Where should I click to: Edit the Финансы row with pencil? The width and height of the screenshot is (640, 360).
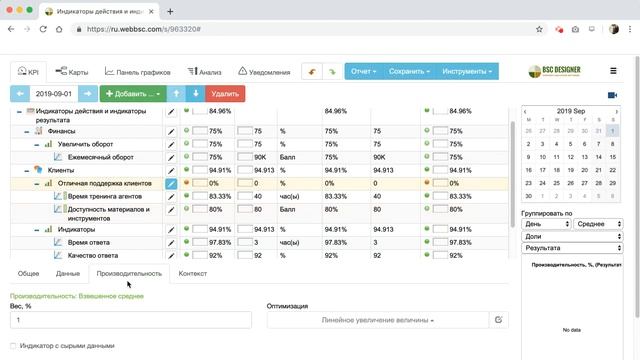171,131
